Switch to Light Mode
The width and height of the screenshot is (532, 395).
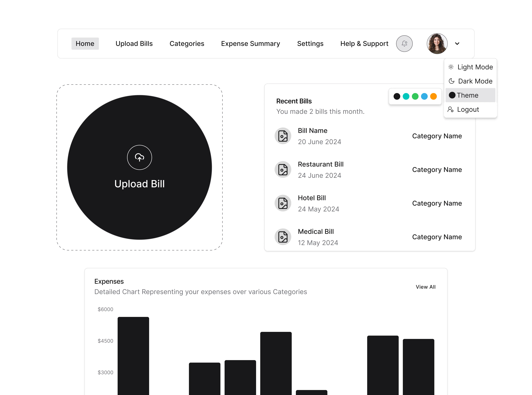click(x=475, y=67)
